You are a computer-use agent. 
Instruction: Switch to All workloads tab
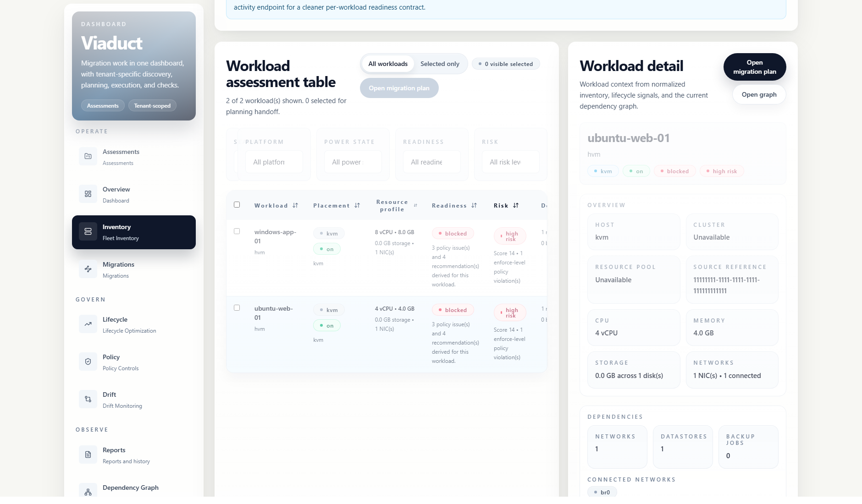click(388, 64)
